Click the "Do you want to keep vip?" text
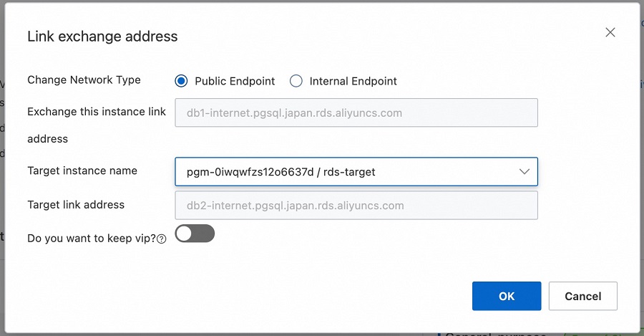644x336 pixels. (x=91, y=238)
